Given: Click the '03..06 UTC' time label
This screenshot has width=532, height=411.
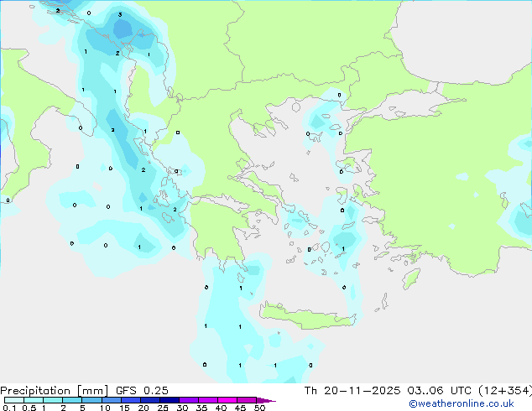Looking at the screenshot, I should pos(440,391).
